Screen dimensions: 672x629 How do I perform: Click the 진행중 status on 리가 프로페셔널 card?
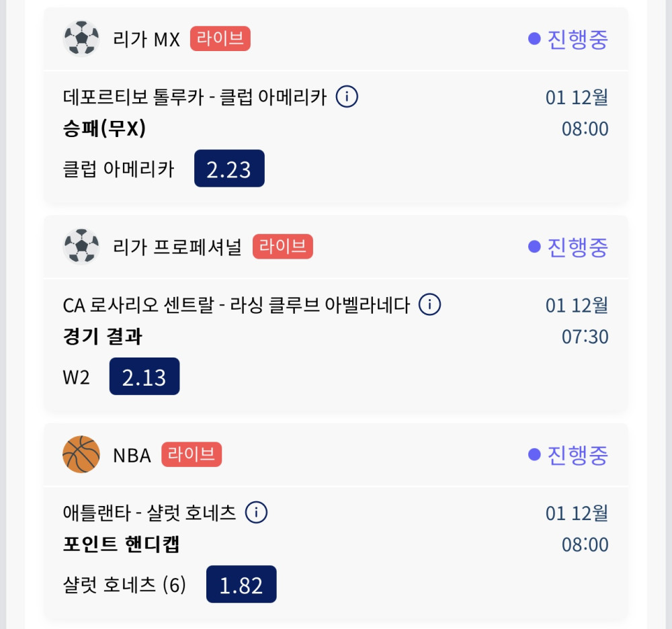tap(569, 247)
